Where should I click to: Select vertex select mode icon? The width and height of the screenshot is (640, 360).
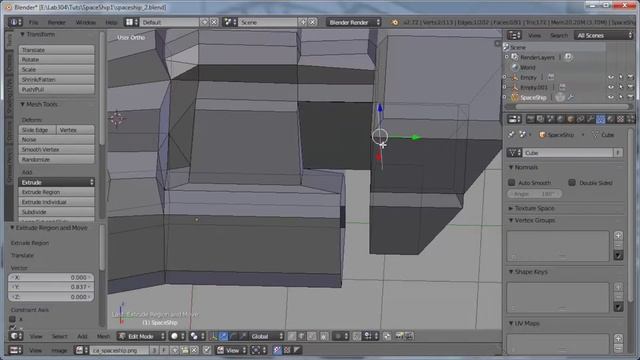291,336
